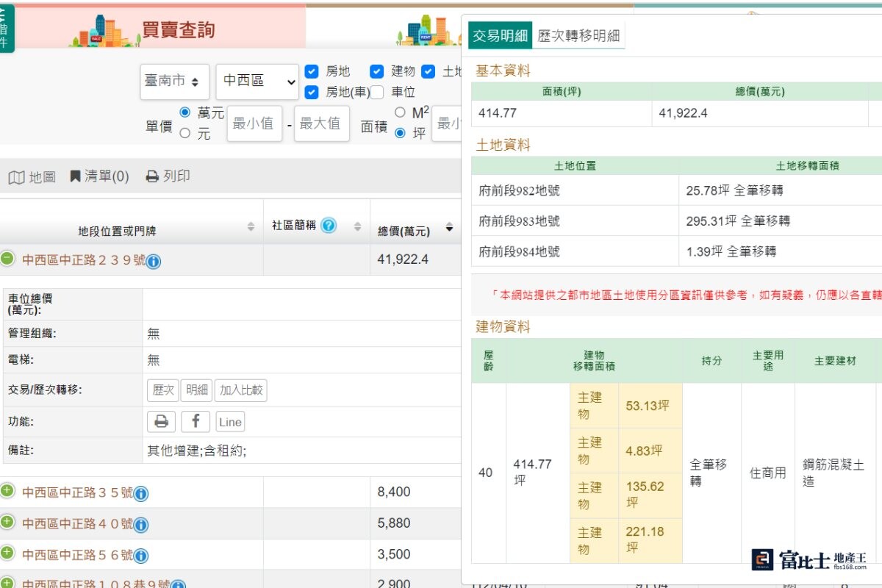Image resolution: width=882 pixels, height=588 pixels.
Task: Switch to 歷次轉移明細 tab
Action: pos(578,35)
